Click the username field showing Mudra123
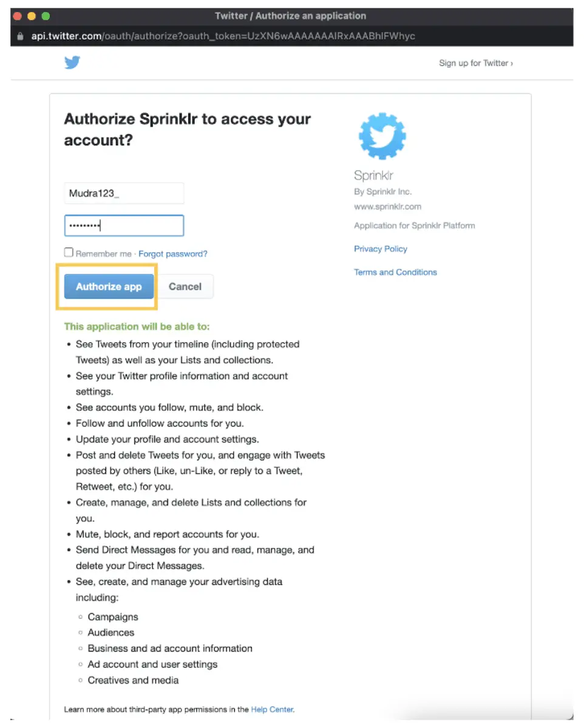 (124, 193)
